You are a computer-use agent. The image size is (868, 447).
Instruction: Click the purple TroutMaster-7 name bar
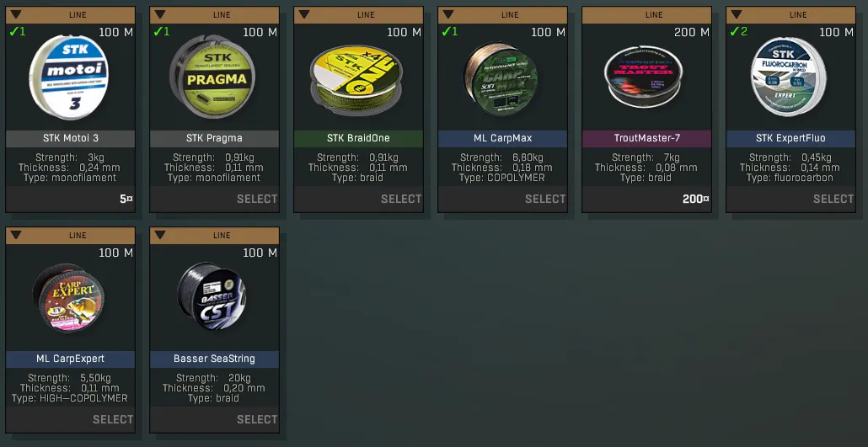(646, 138)
